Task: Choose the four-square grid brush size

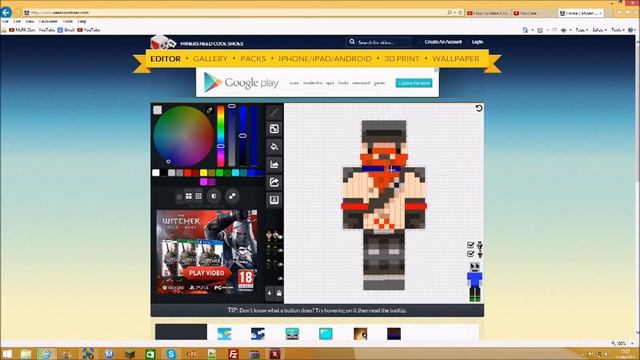Action: 189,196
